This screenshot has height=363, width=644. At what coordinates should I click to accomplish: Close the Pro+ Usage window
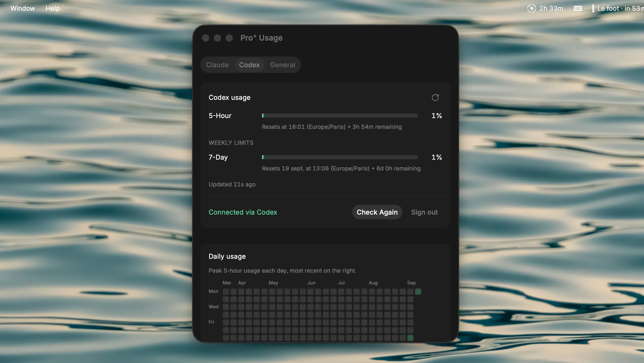[206, 38]
